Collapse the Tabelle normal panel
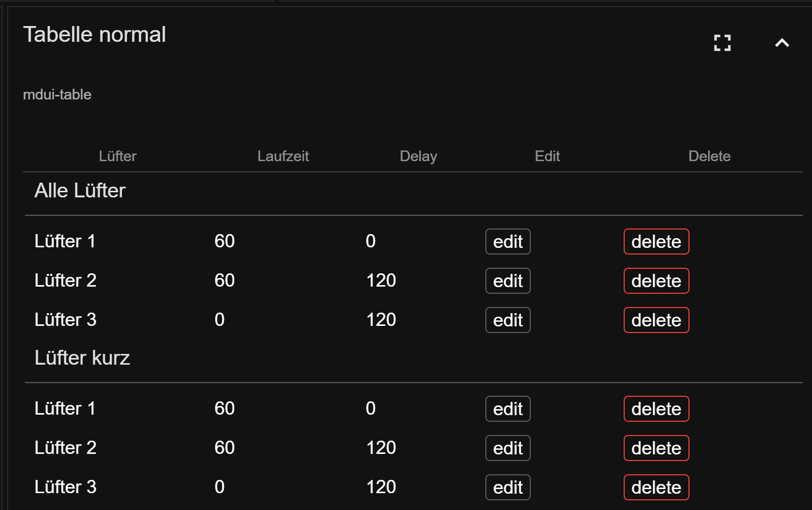Screen dimensions: 812x510 [x=782, y=43]
